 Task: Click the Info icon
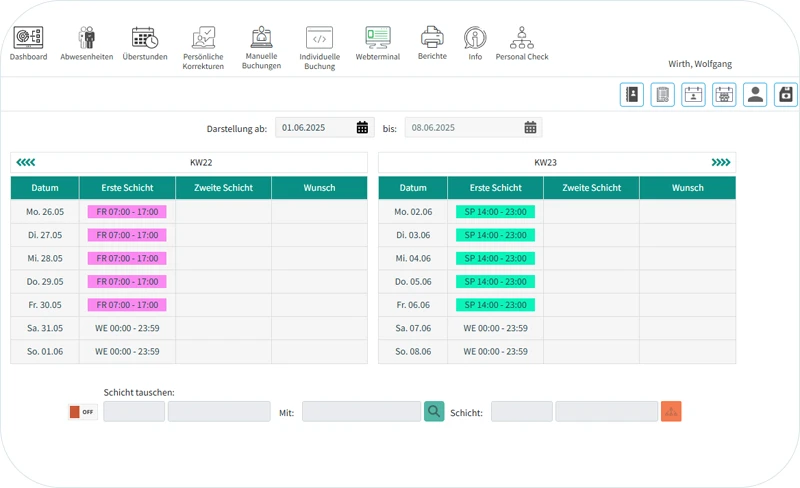(x=475, y=38)
